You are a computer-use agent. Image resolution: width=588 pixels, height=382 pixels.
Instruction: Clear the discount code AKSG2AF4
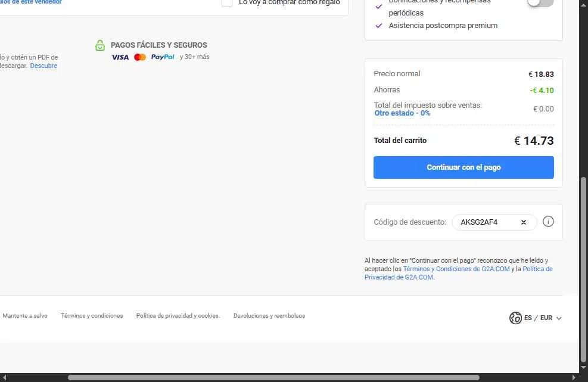(524, 222)
